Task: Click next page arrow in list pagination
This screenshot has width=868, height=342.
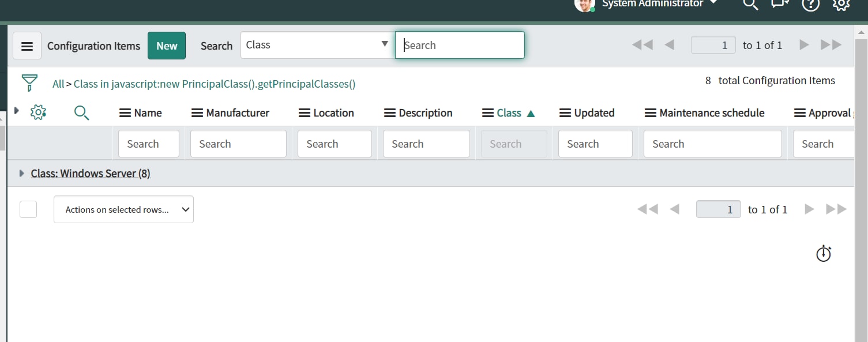Action: [x=809, y=209]
